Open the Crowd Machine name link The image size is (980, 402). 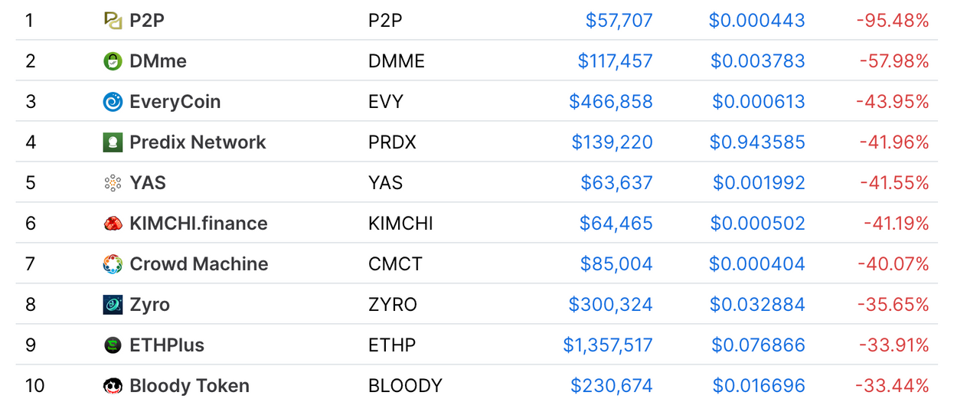(x=199, y=264)
